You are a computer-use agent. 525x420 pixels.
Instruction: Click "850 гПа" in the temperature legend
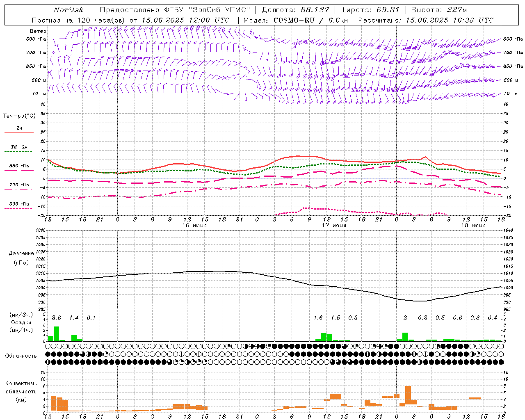(19, 166)
